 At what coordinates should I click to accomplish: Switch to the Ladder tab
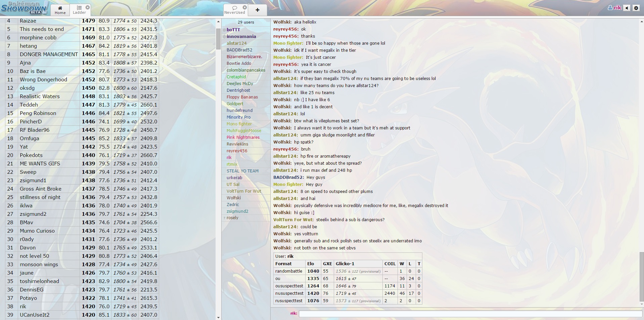click(79, 10)
